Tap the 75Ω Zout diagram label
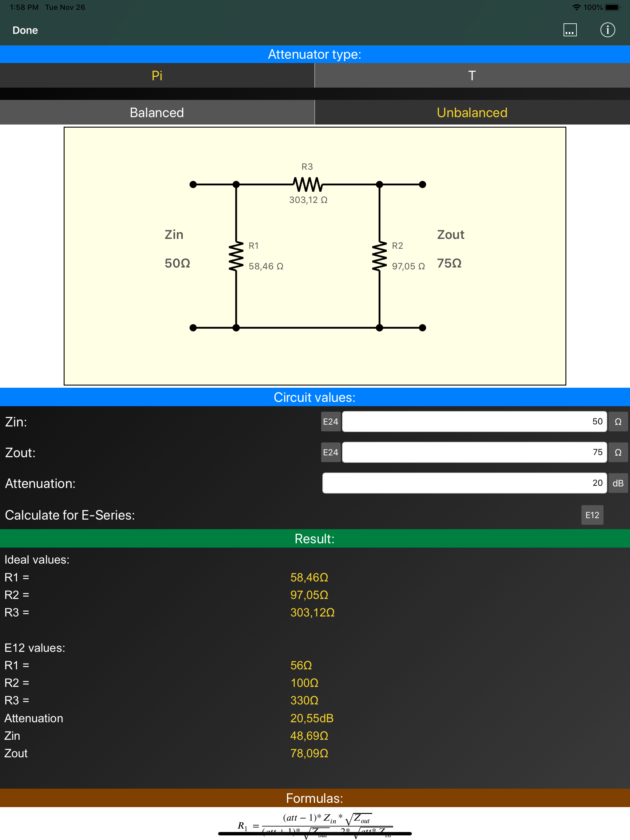630x840 pixels. point(449,263)
